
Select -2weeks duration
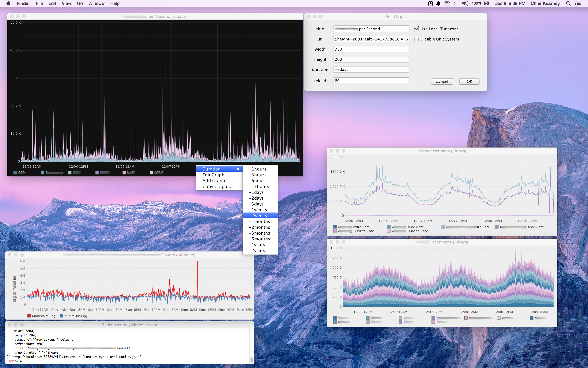coord(260,216)
